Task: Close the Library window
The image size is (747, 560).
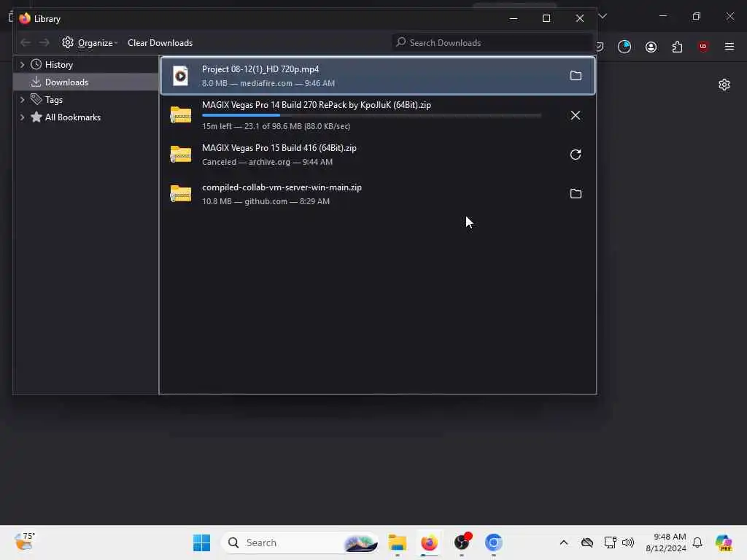Action: click(580, 18)
